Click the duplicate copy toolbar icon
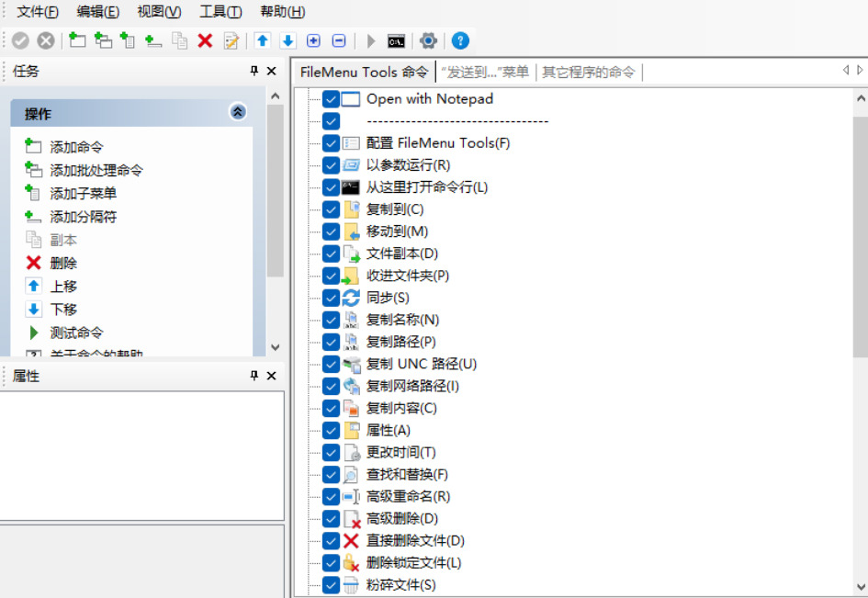This screenshot has width=868, height=598. tap(179, 40)
